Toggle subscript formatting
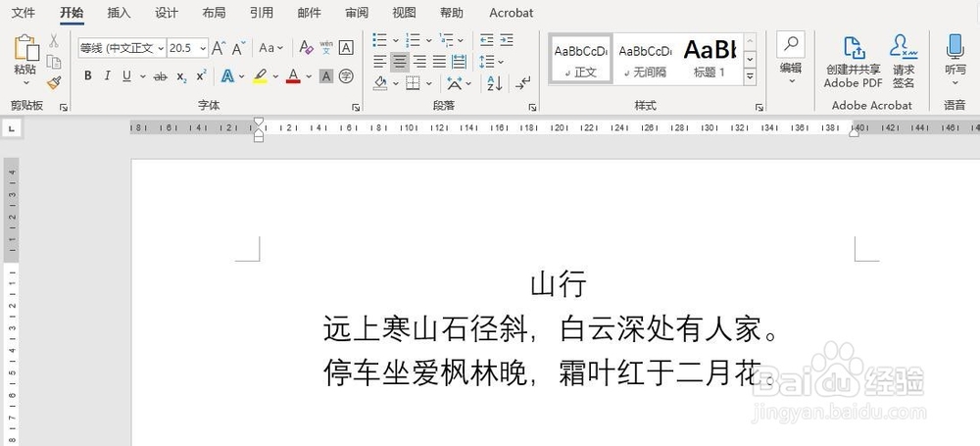Screen dimensions: 980x446 tap(181, 76)
